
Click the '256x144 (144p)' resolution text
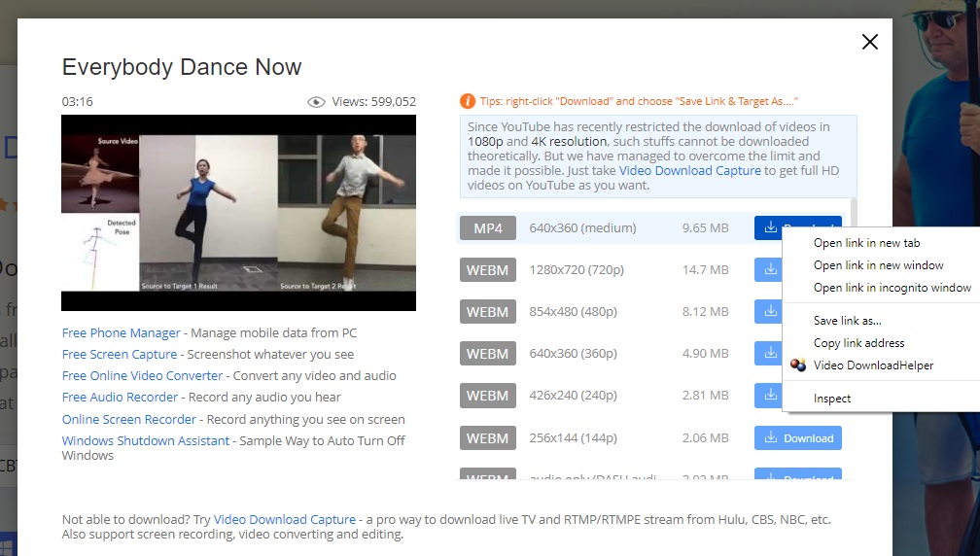coord(574,438)
